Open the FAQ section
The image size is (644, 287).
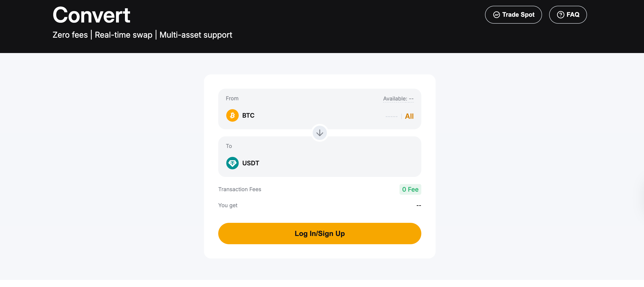pyautogui.click(x=568, y=14)
